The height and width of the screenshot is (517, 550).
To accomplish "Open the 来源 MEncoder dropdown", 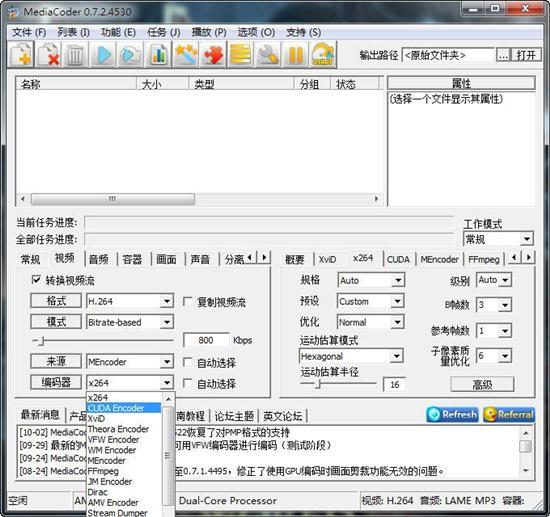I will (167, 362).
